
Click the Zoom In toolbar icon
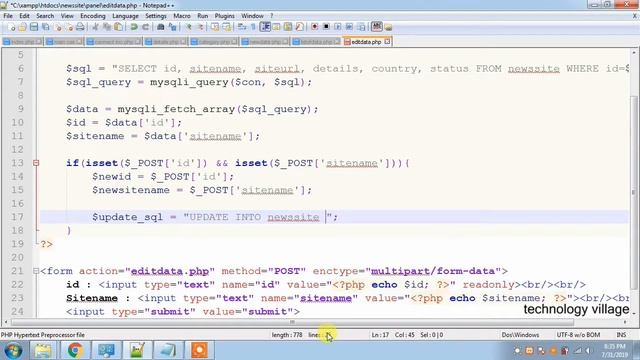click(x=188, y=27)
